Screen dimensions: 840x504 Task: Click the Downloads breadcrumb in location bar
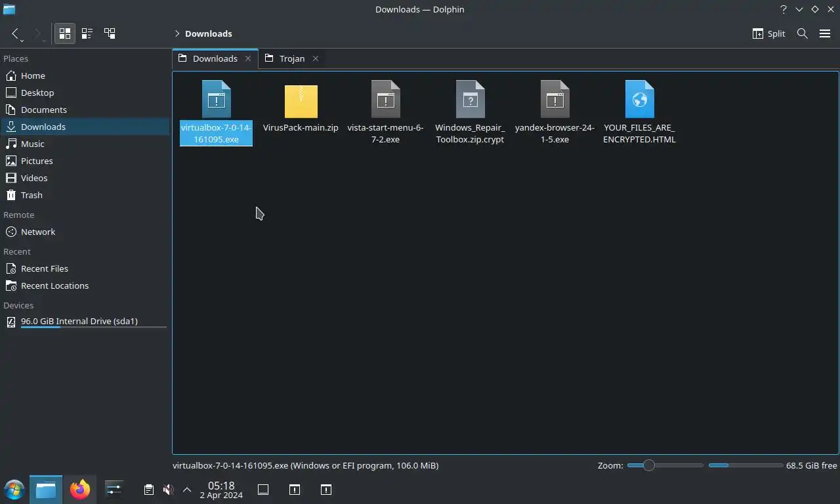209,33
